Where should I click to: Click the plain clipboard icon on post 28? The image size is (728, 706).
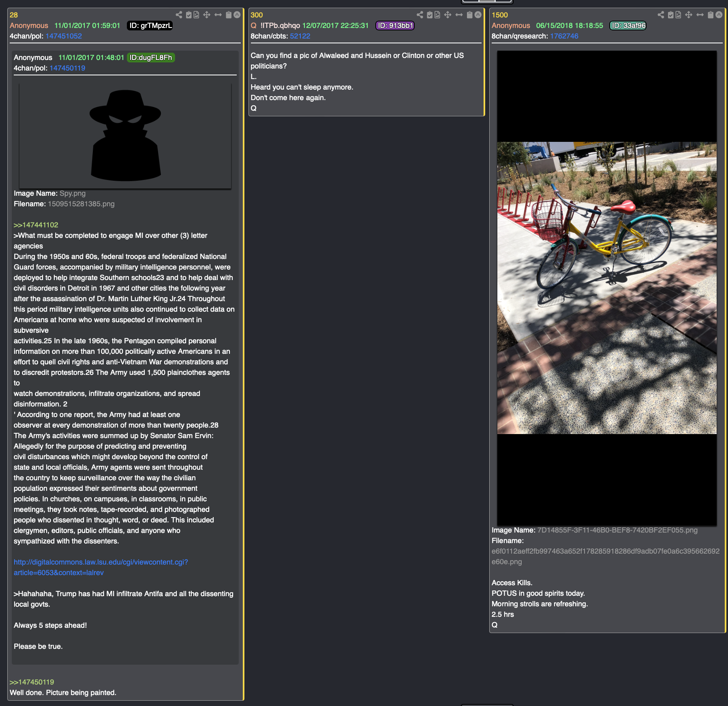[229, 15]
